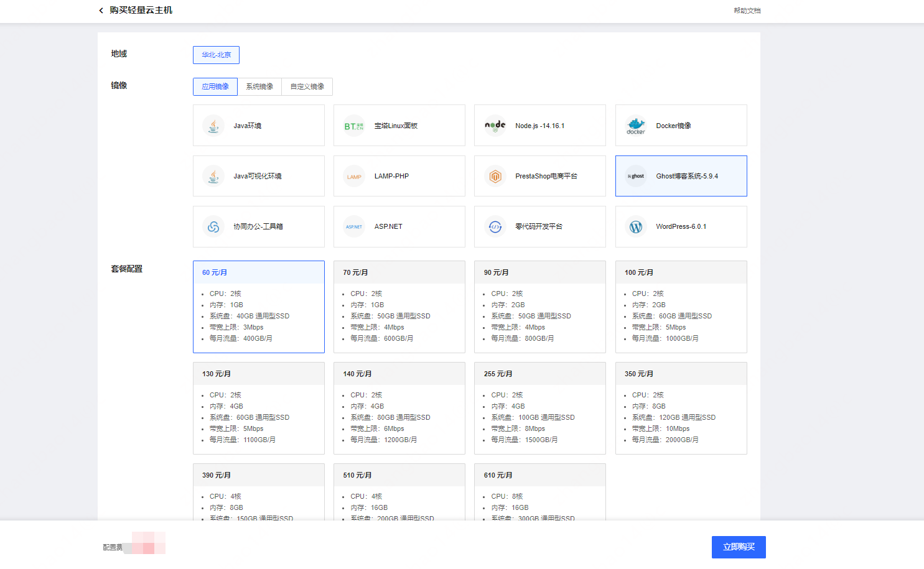This screenshot has height=569, width=924.
Task: Choose the 宝塔Linux面板 BT icon
Action: tap(354, 126)
